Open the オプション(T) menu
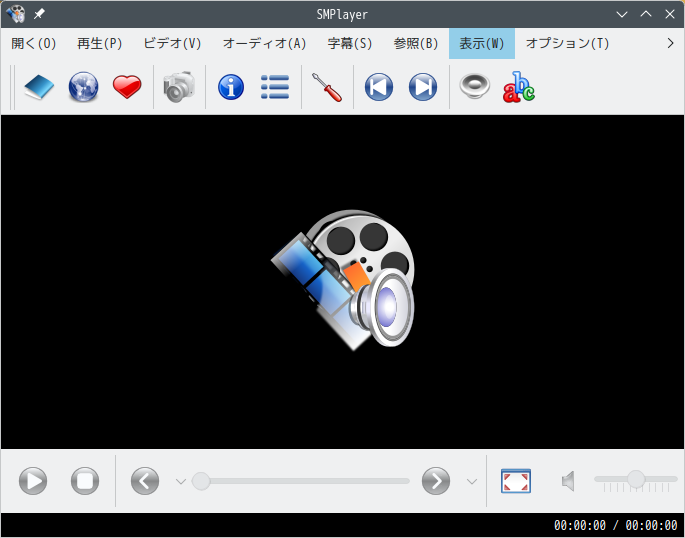Viewport: 685px width, 538px height. (x=567, y=43)
